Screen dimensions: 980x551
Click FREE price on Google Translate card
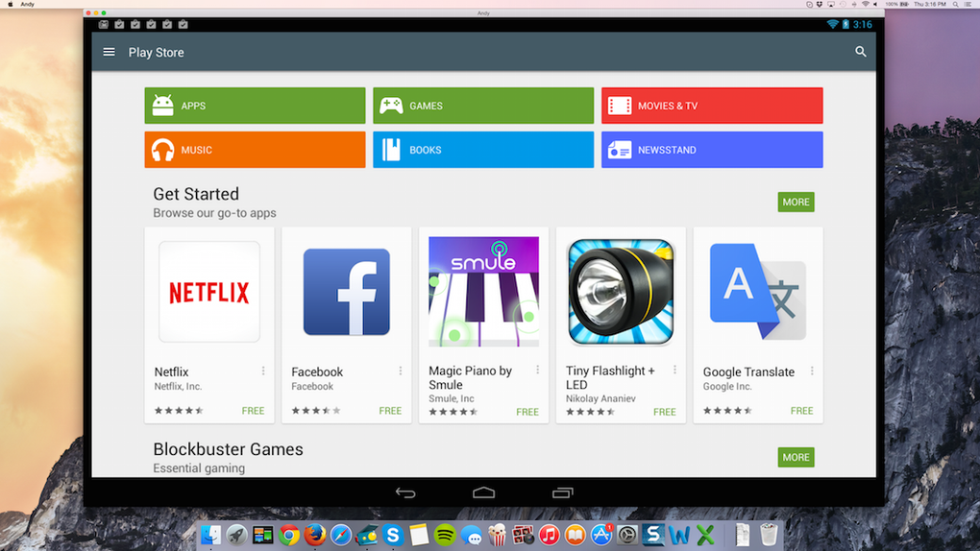[802, 411]
